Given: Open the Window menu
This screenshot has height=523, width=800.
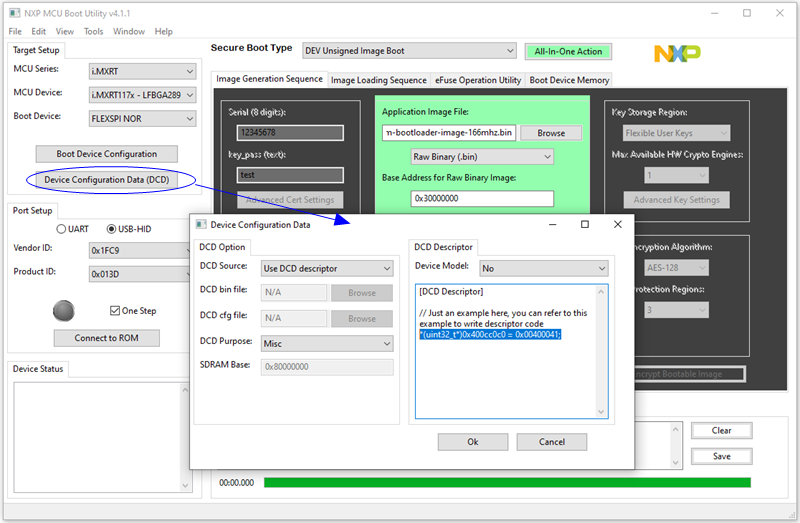Looking at the screenshot, I should (x=129, y=32).
